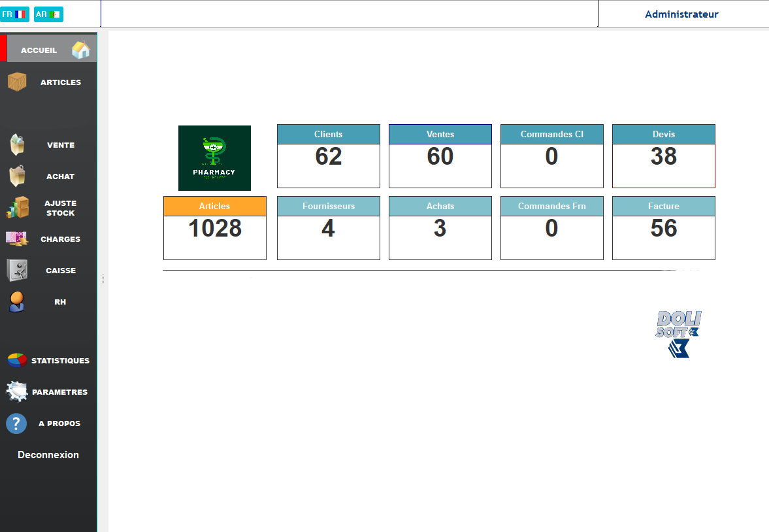
Task: Click the Parametres gear icon
Action: tap(16, 391)
